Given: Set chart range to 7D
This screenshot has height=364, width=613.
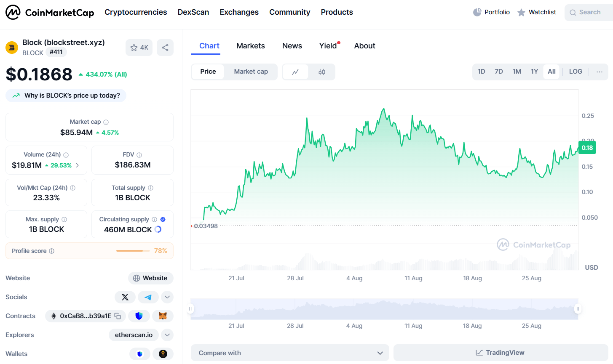Looking at the screenshot, I should (x=499, y=72).
